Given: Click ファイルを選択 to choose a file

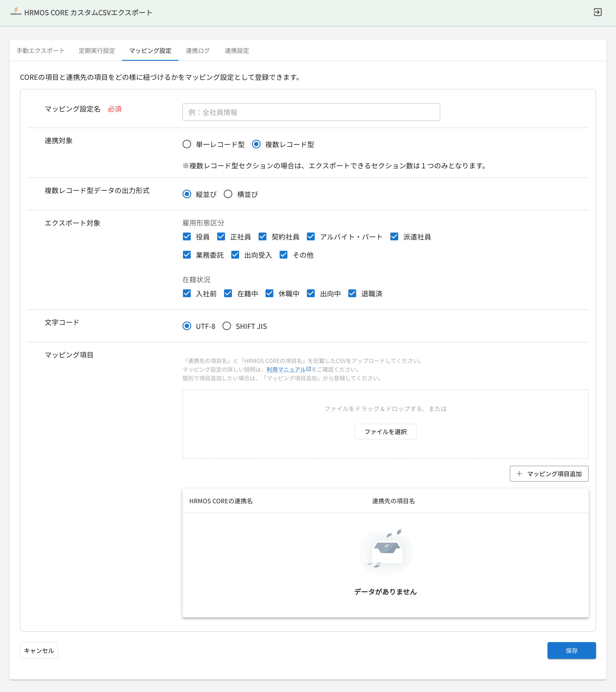Looking at the screenshot, I should coord(385,431).
